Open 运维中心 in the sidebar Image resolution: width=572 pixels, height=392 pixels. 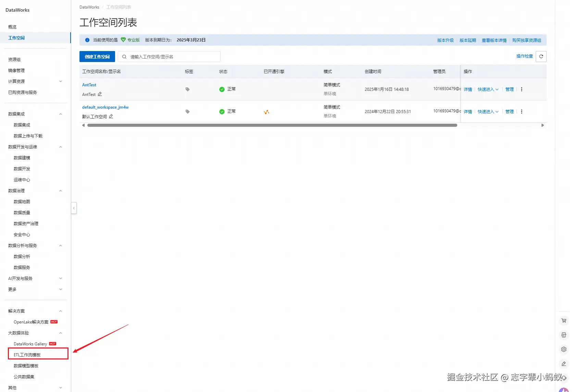pos(22,180)
